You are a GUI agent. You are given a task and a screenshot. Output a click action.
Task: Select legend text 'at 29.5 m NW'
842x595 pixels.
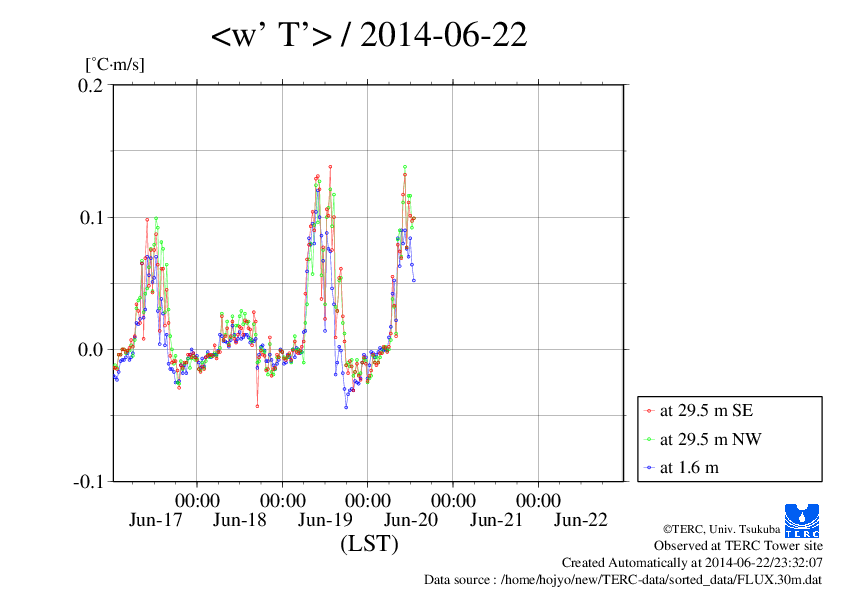point(710,439)
